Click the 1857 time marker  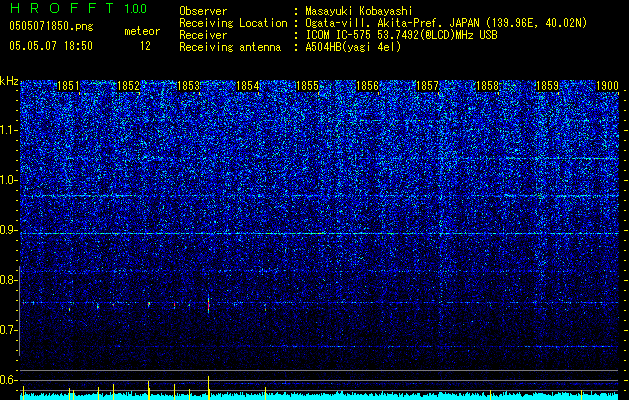pos(427,86)
